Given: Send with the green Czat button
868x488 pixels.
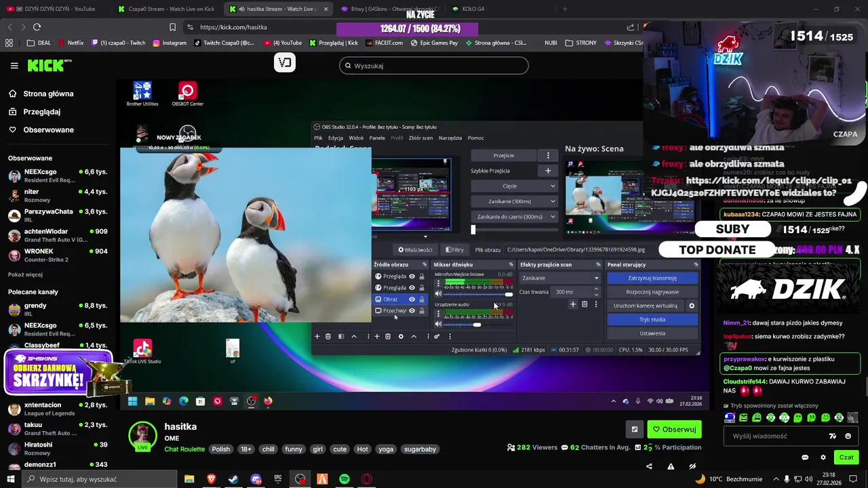Looking at the screenshot, I should click(846, 457).
